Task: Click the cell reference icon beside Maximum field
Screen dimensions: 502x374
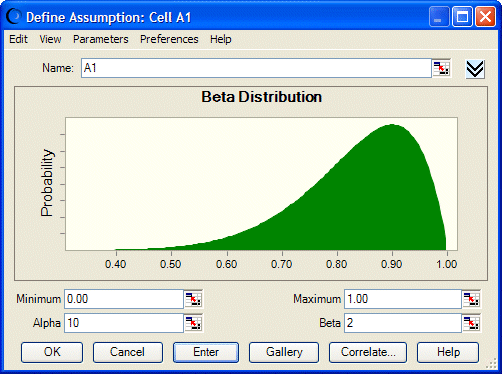Action: (471, 299)
